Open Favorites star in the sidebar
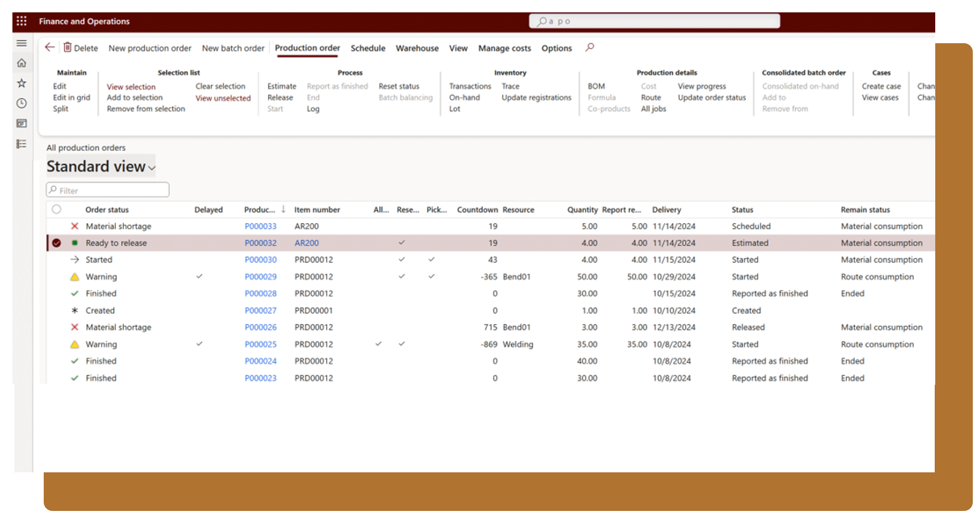This screenshot has width=980, height=531. tap(22, 83)
